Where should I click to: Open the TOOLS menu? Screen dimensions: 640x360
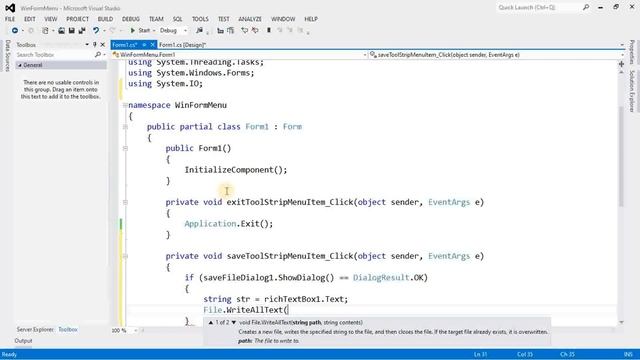pyautogui.click(x=200, y=19)
